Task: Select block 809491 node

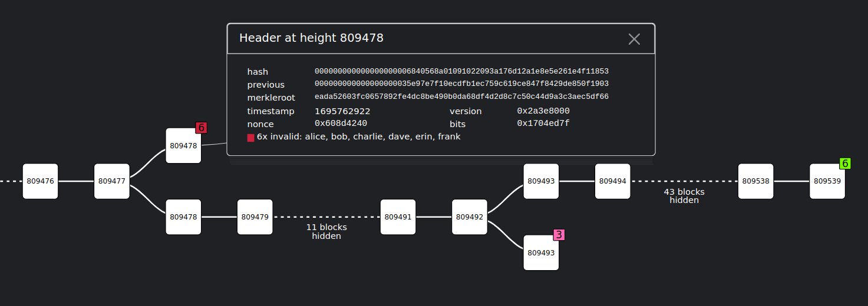Action: click(x=398, y=217)
